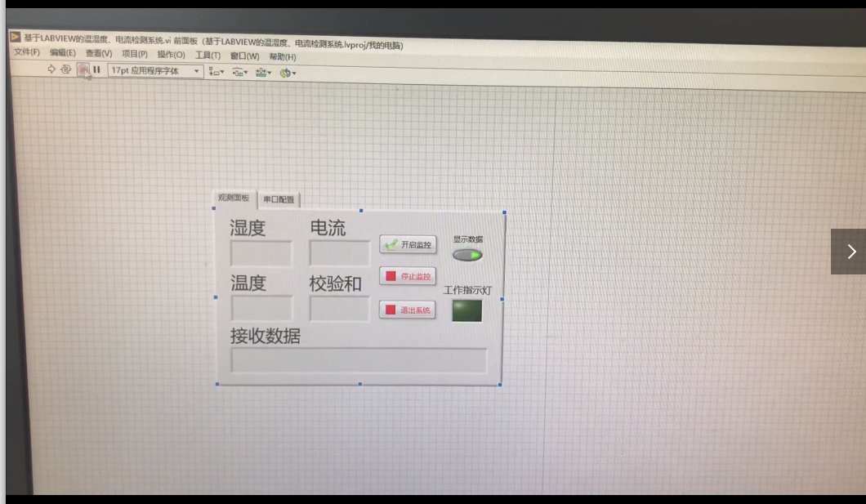
Task: Click the Pause icon in the toolbar
Action: tap(96, 69)
